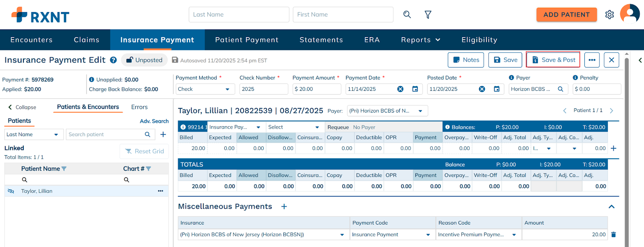
Task: Toggle the Patient Name column filter
Action: coord(64,169)
